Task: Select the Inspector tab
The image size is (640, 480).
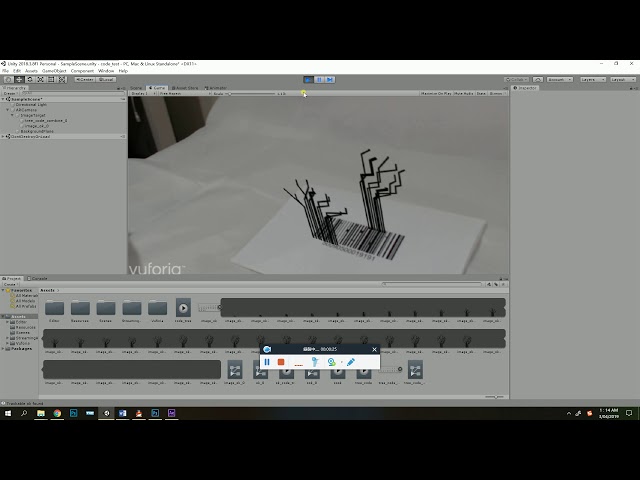Action: pos(525,88)
